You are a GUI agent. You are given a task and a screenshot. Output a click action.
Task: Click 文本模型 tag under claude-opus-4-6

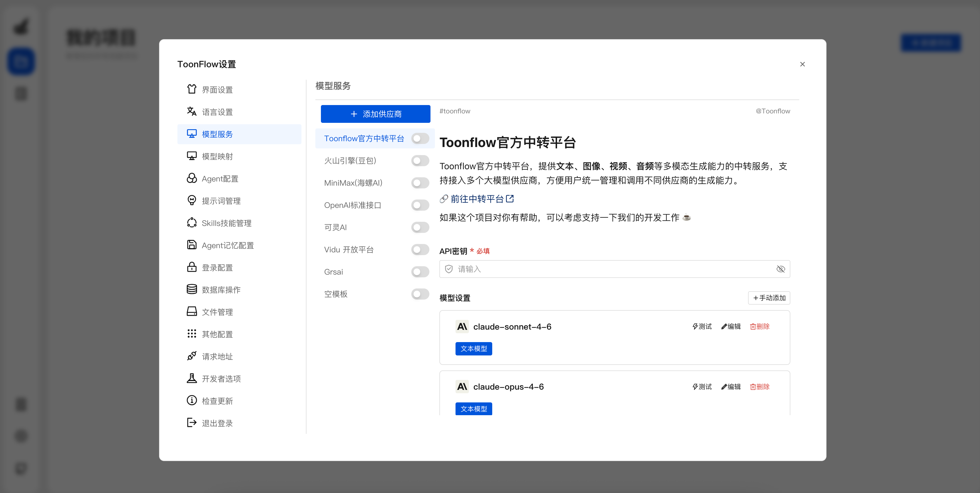474,409
